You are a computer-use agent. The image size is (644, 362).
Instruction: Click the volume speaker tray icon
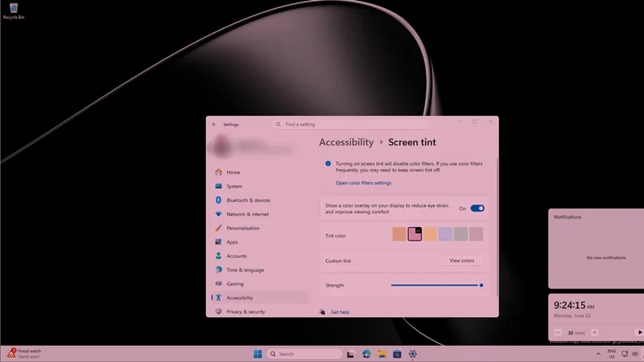[x=635, y=354]
